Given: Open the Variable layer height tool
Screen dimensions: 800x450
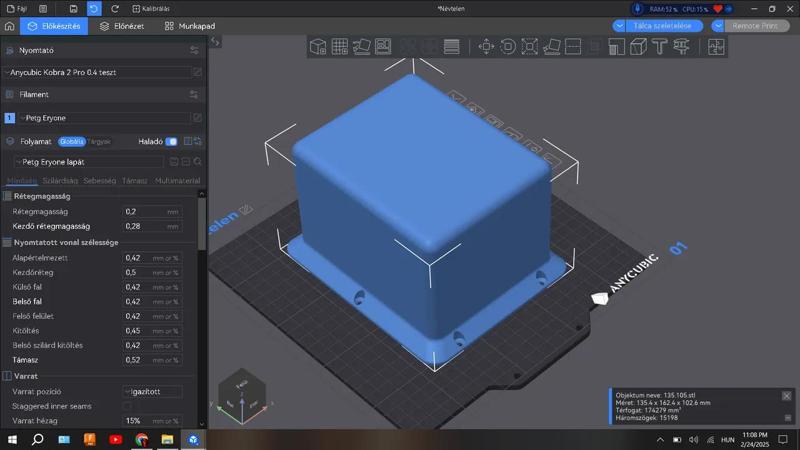Looking at the screenshot, I should coord(452,47).
